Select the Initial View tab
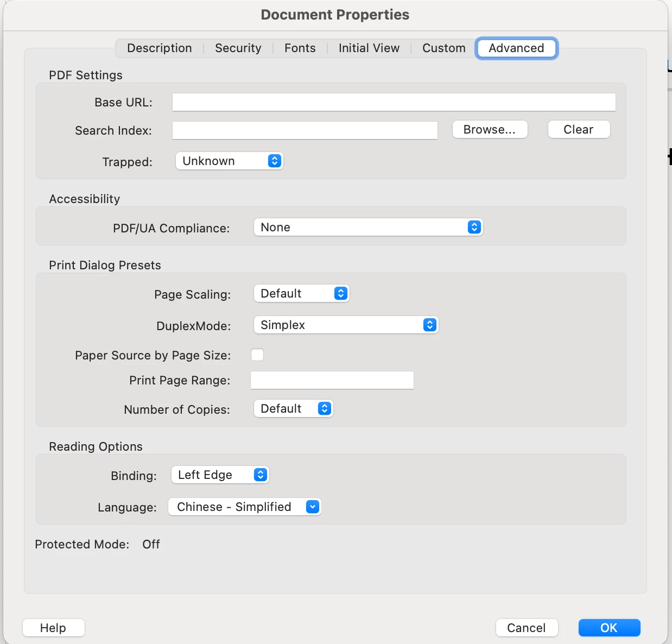 click(x=369, y=48)
